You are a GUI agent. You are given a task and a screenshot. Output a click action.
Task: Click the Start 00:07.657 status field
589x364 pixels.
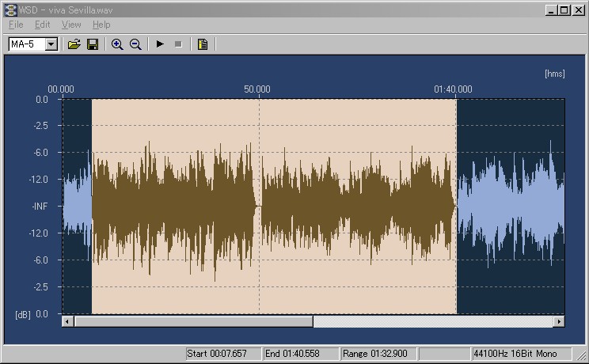[223, 354]
